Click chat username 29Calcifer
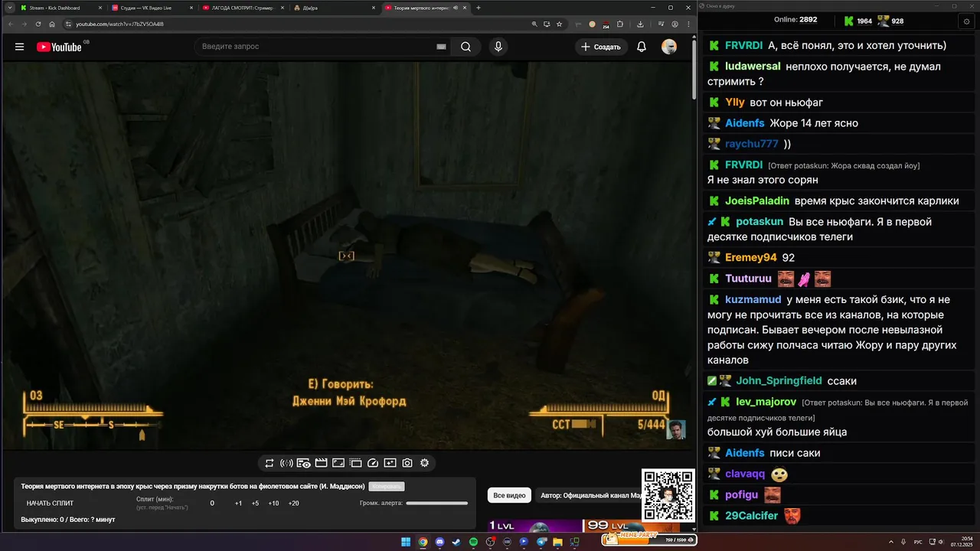Screen dimensions: 980x551 [751, 516]
